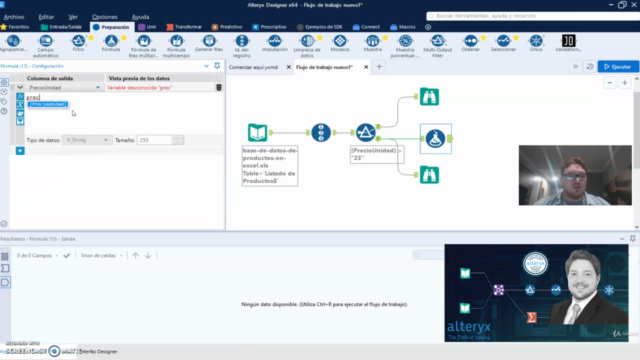Screen dimensions: 640x360
Task: Open a new workflow tab
Action: pyautogui.click(x=379, y=67)
